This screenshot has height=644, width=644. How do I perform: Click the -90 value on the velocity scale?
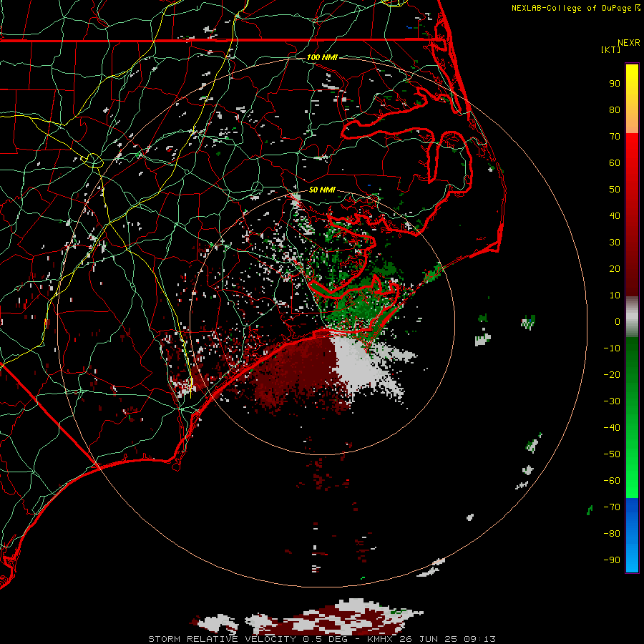[x=612, y=560]
